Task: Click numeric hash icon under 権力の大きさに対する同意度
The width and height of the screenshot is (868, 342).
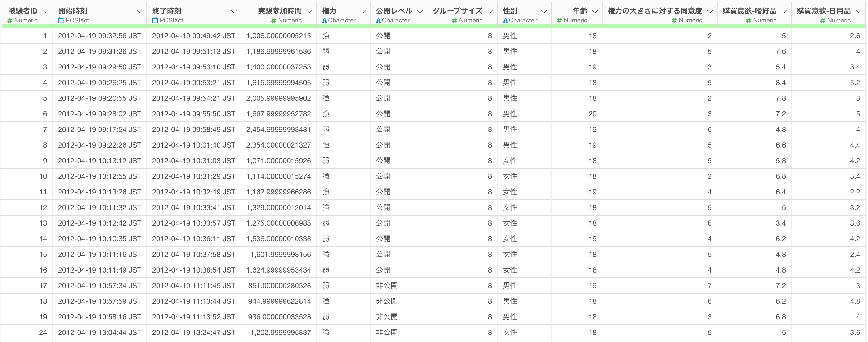Action: pos(674,20)
